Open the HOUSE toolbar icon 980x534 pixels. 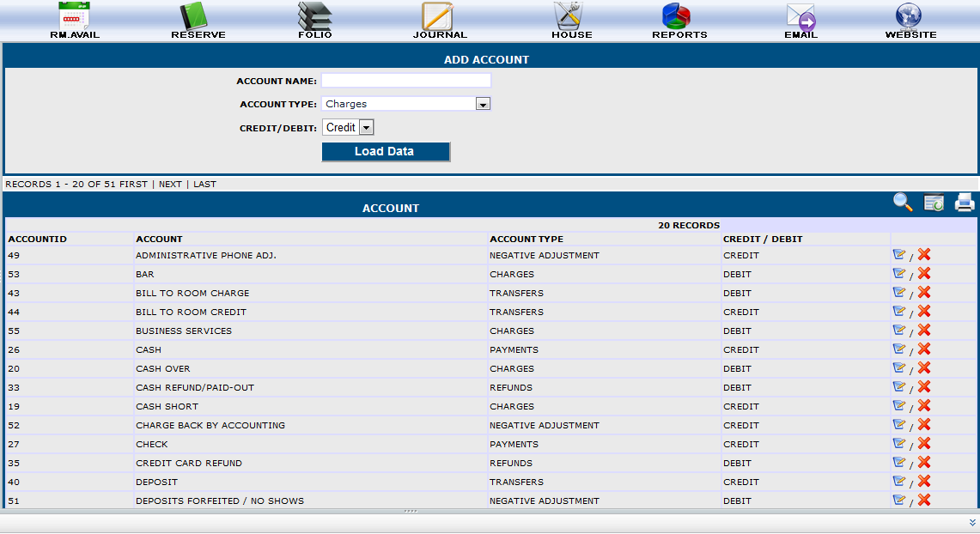(571, 20)
